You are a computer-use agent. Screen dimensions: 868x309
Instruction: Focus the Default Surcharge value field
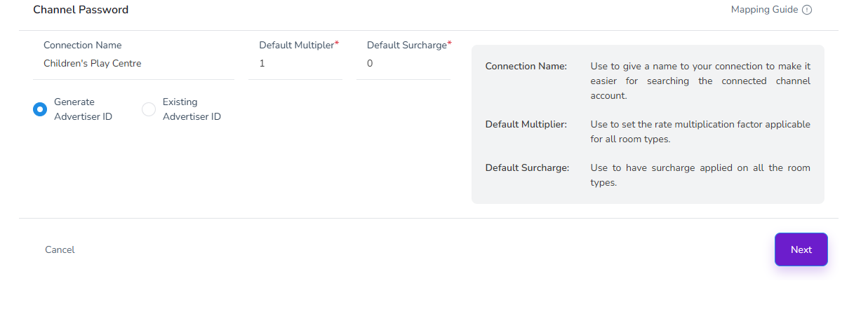click(403, 64)
